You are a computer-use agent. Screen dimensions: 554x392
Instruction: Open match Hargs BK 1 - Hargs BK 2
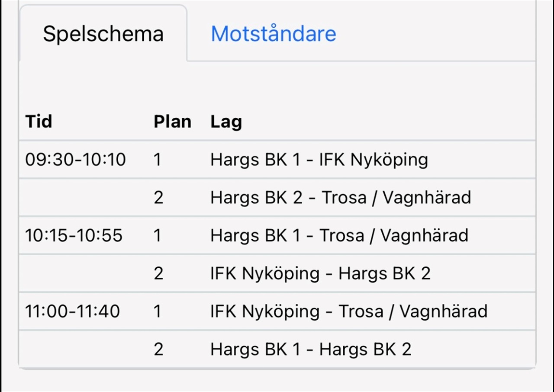click(311, 350)
